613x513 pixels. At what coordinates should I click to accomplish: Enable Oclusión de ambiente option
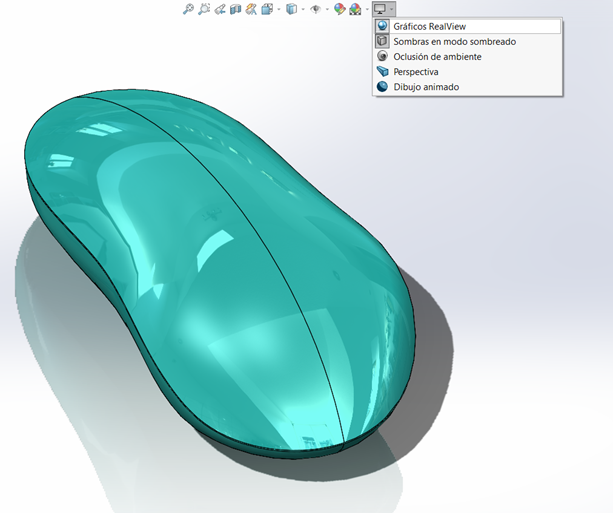point(468,57)
